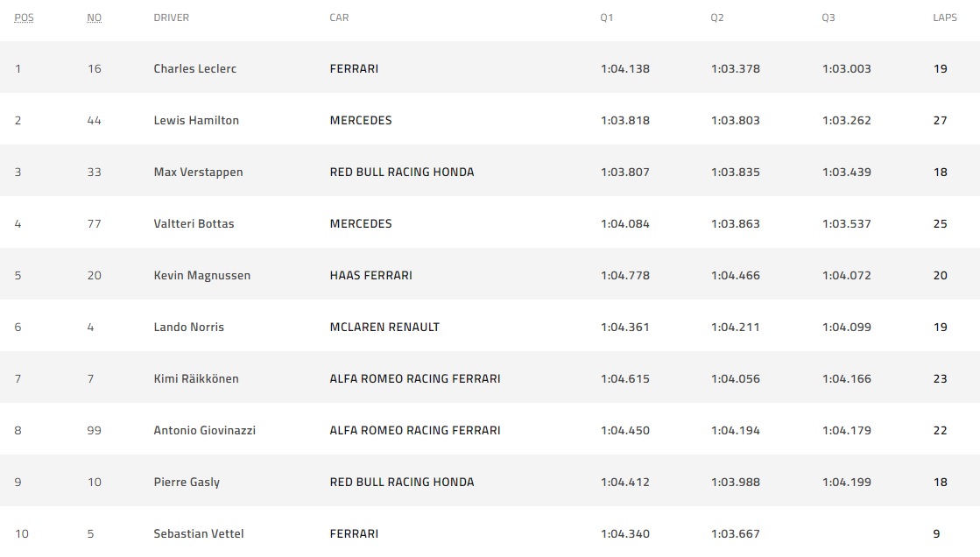
Task: Click the MCLAREN RENAULT car cell
Action: (384, 327)
